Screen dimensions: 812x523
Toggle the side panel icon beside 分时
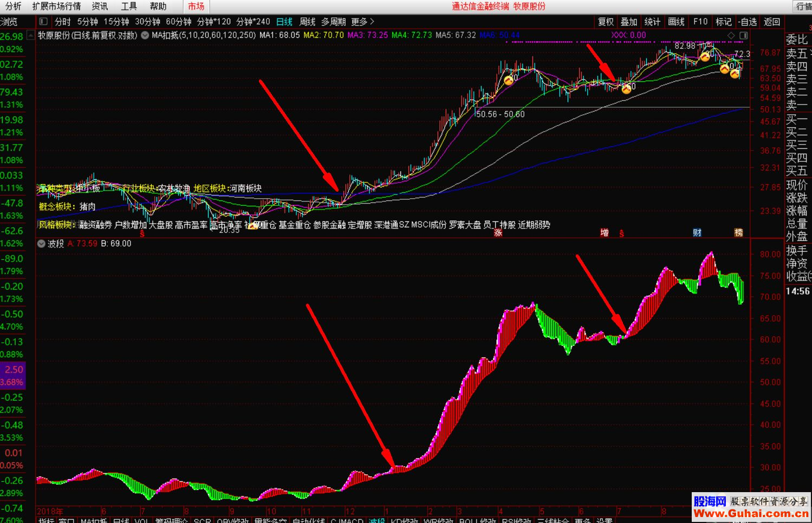(x=43, y=22)
